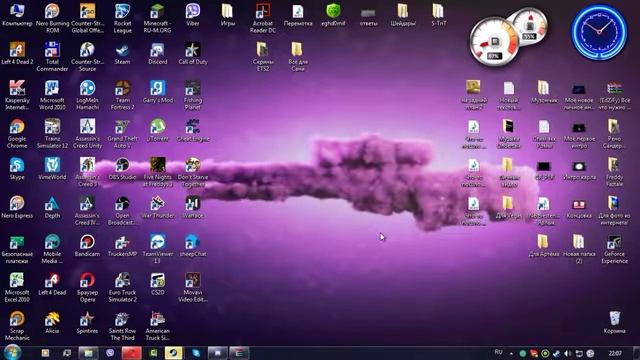
Task: Open the Cheat Engine shortcut
Action: (x=193, y=130)
